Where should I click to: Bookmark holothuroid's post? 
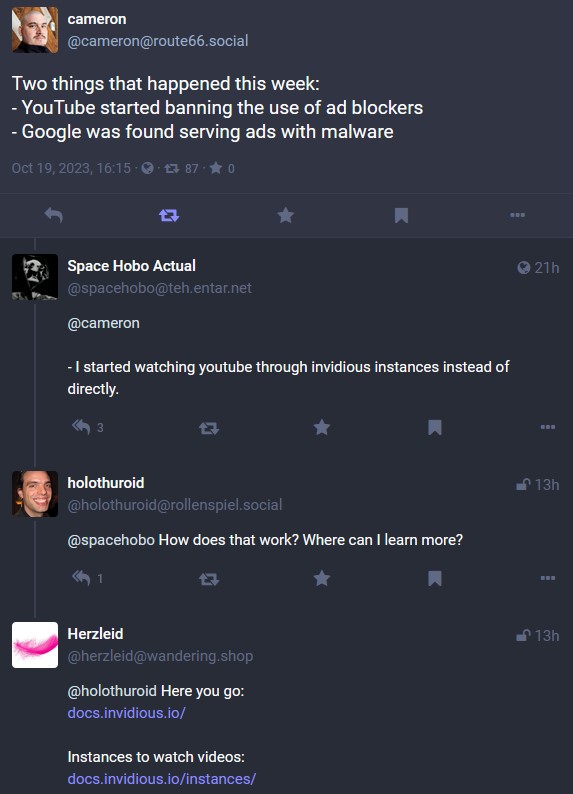point(435,578)
